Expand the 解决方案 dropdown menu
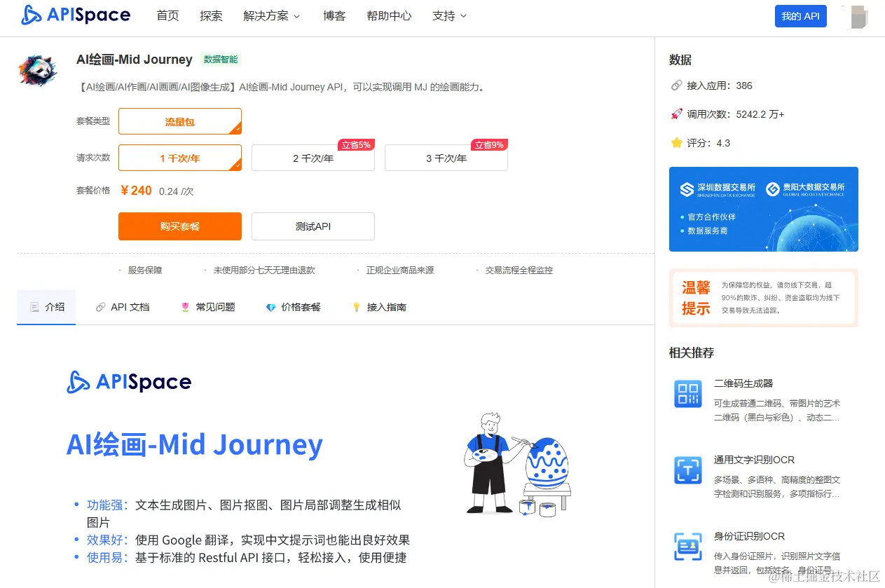885x588 pixels. coord(272,15)
